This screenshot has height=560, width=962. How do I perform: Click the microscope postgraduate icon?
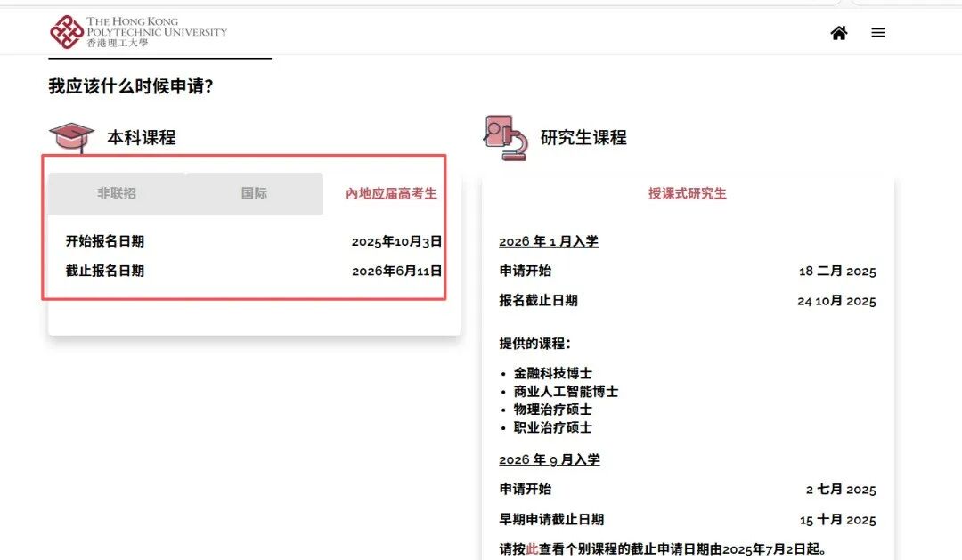coord(505,138)
